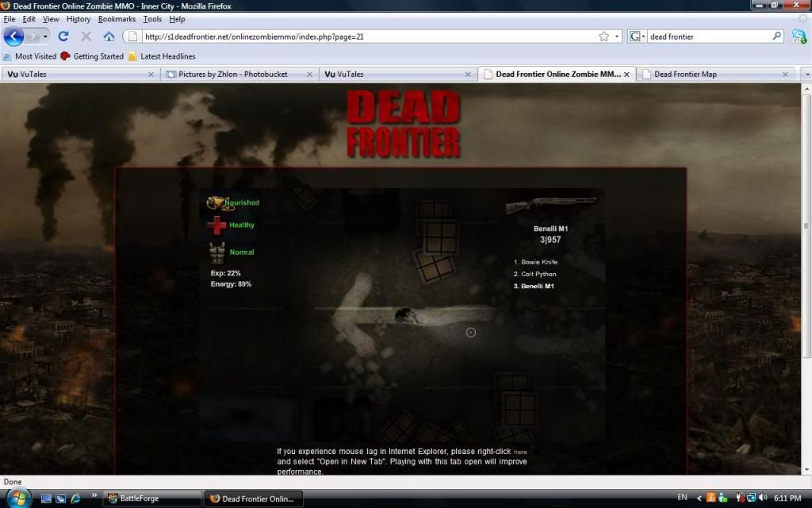Reload the current page
Viewport: 812px width, 508px height.
(x=63, y=37)
